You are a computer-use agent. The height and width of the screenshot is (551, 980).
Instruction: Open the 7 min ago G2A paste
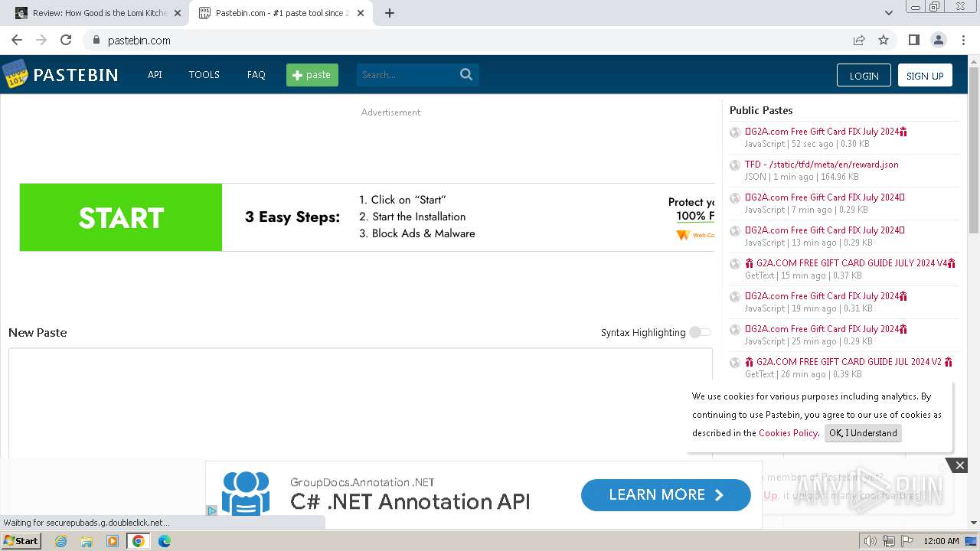coord(825,197)
